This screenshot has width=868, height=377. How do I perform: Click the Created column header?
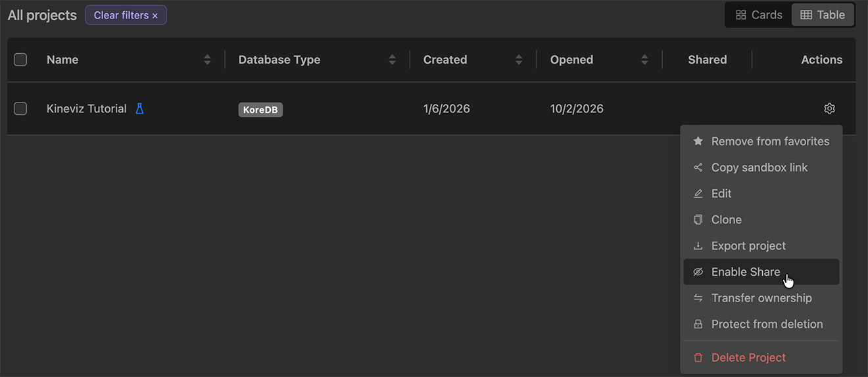point(445,60)
